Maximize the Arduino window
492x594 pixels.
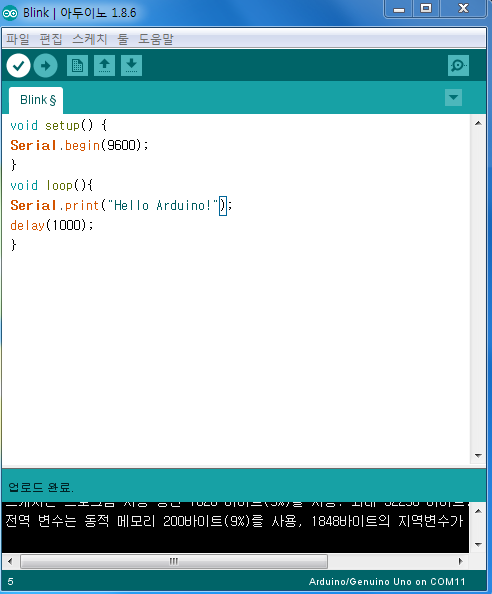pos(426,9)
